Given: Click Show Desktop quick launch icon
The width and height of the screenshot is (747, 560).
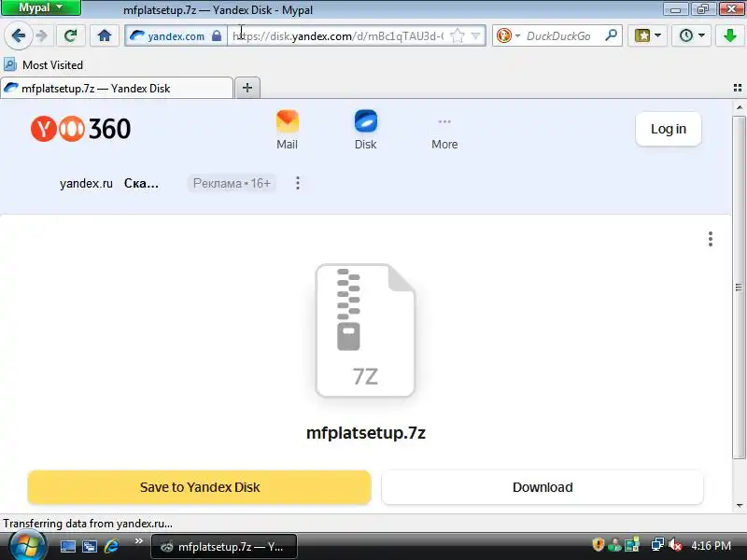Looking at the screenshot, I should [67, 546].
